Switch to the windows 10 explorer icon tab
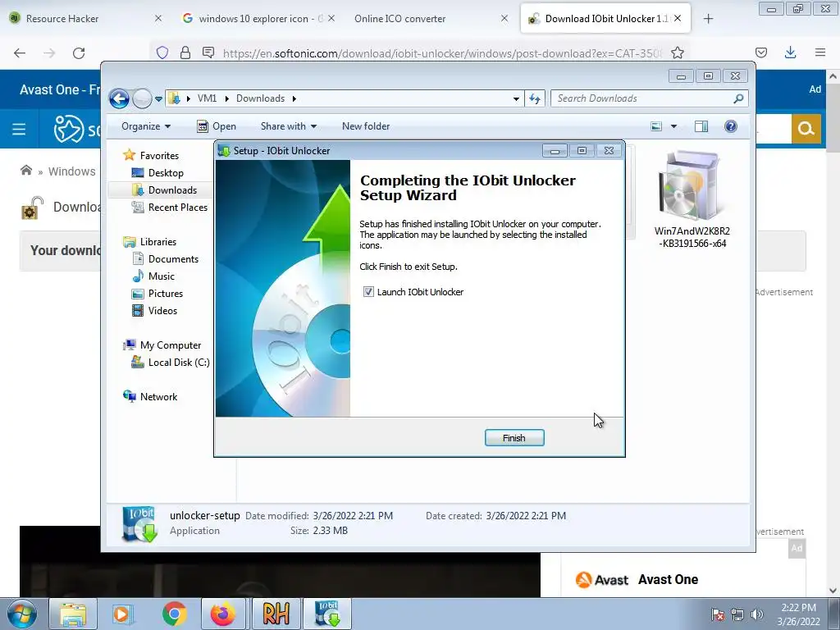The image size is (840, 630). [x=260, y=19]
